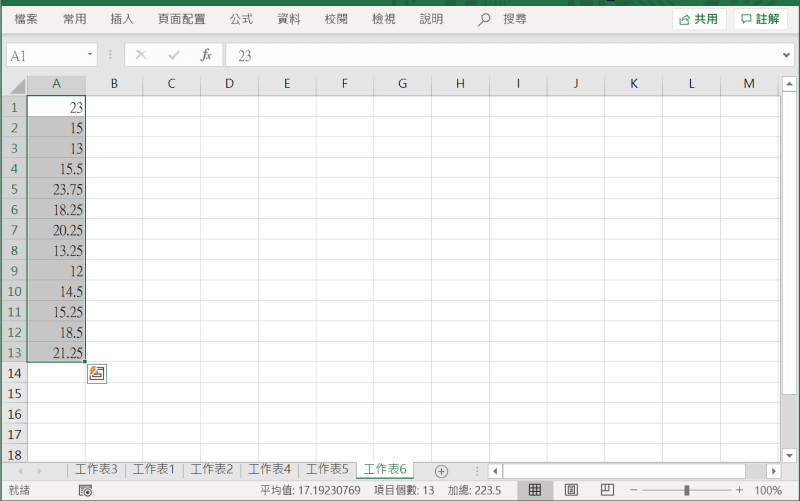800x501 pixels.
Task: Click the Insert Function fx icon
Action: (x=206, y=56)
